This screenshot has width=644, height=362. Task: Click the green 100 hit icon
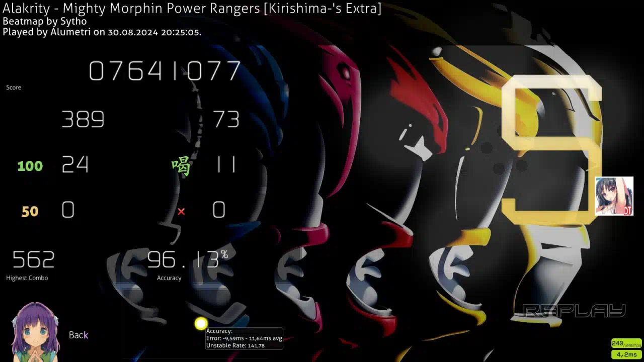click(x=30, y=166)
